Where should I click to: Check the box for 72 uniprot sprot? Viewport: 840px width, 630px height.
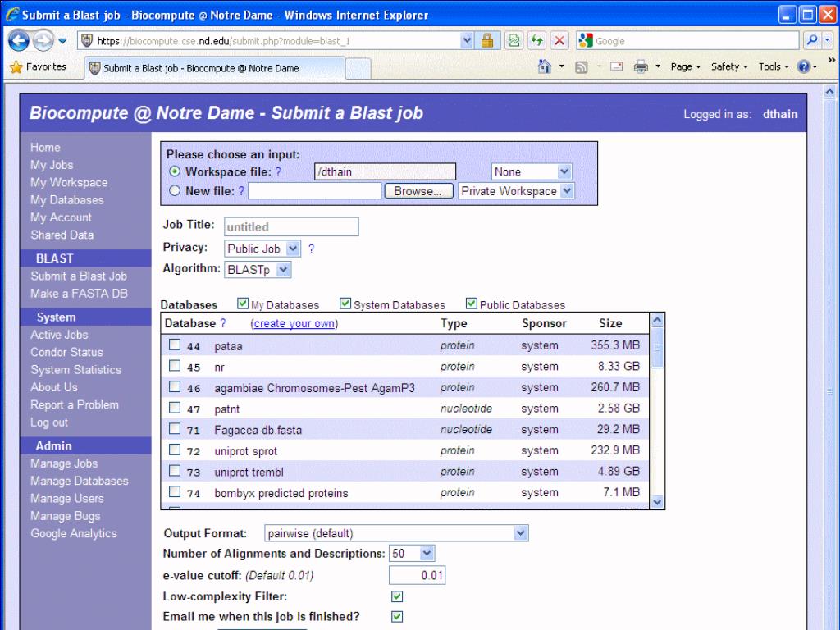(x=175, y=450)
